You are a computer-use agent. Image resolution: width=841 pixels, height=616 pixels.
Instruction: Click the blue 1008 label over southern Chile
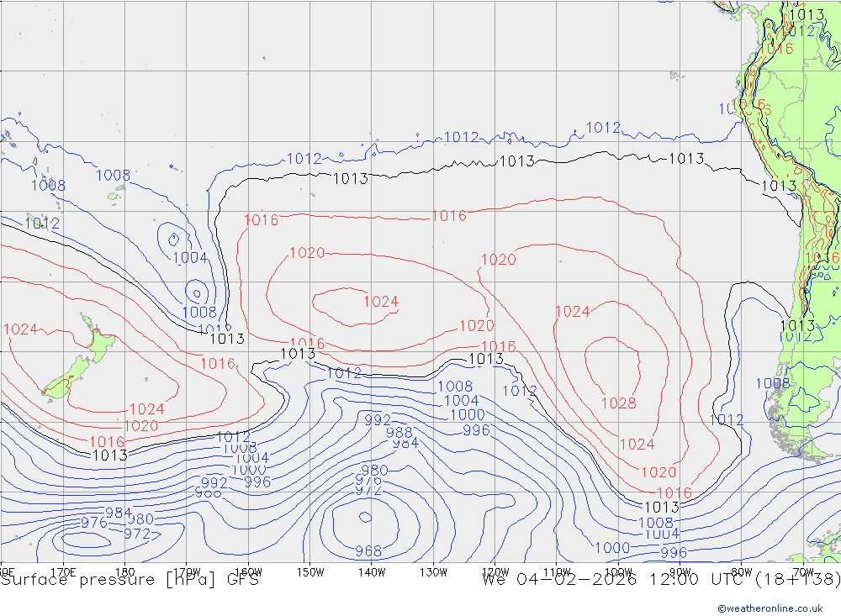tap(772, 383)
